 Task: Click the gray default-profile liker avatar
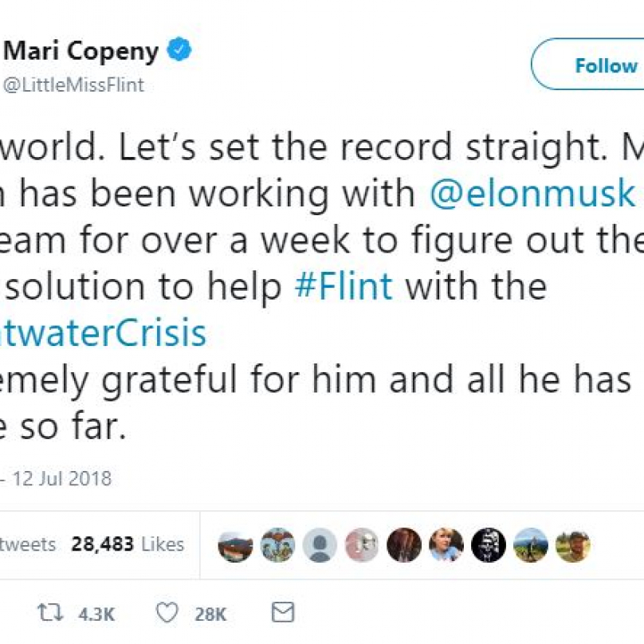(x=320, y=545)
